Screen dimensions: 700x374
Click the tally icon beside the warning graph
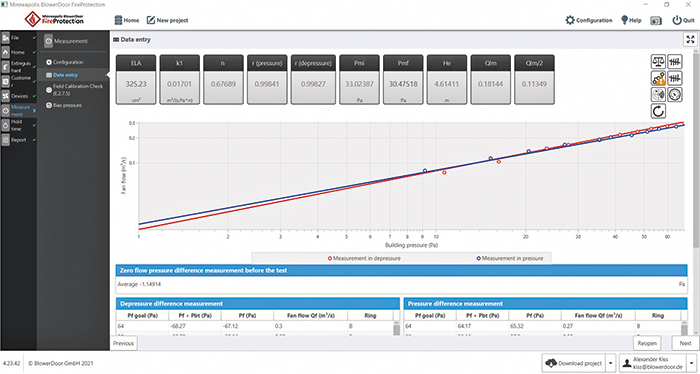pyautogui.click(x=675, y=78)
